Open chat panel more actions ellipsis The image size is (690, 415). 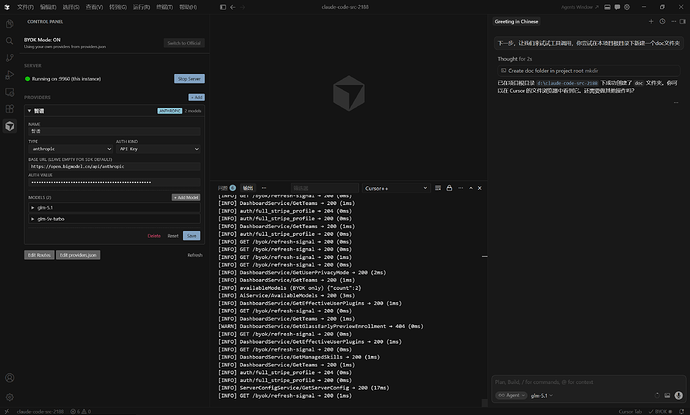[x=673, y=21]
